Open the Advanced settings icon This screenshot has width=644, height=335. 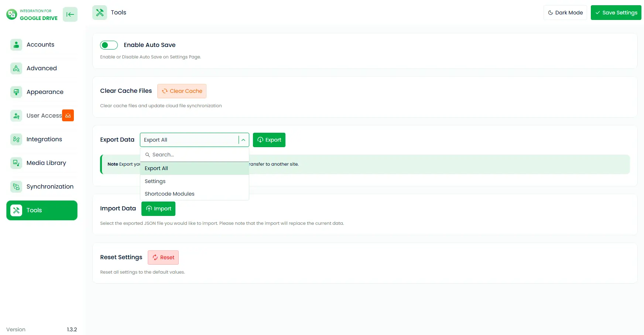point(16,68)
